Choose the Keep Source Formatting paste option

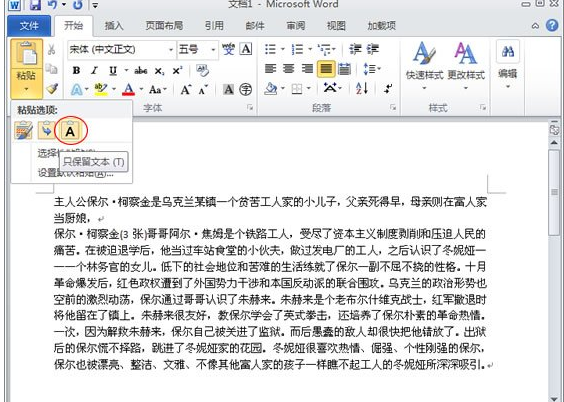click(24, 131)
